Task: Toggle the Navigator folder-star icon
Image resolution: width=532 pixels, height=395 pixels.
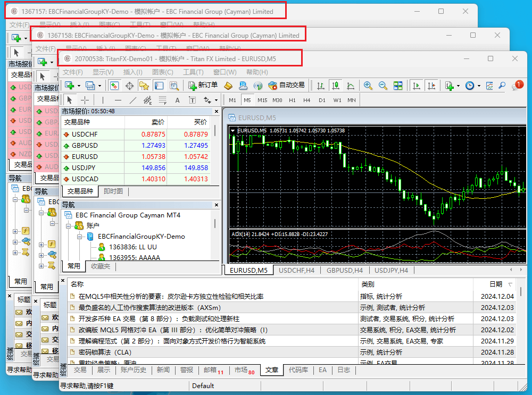Action: coord(144,86)
